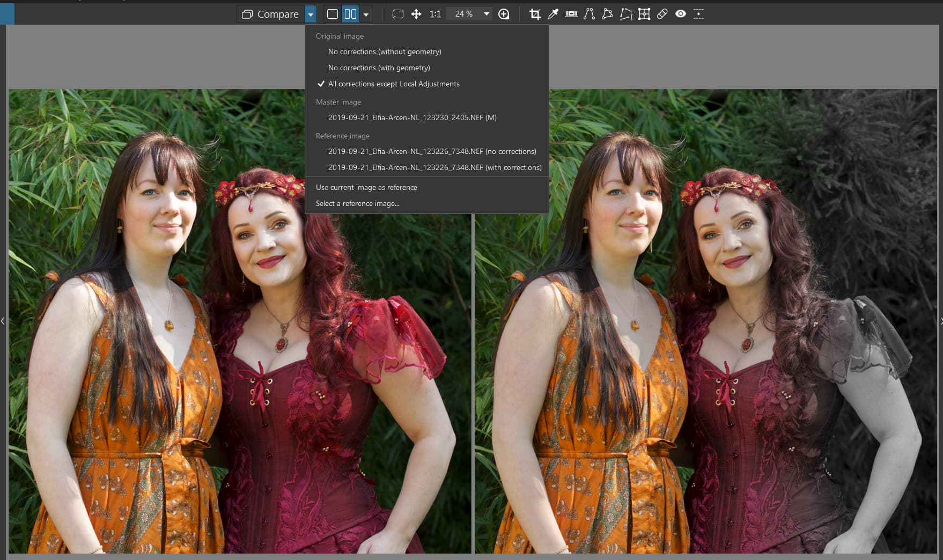
Task: Switch to single image view
Action: [x=333, y=14]
